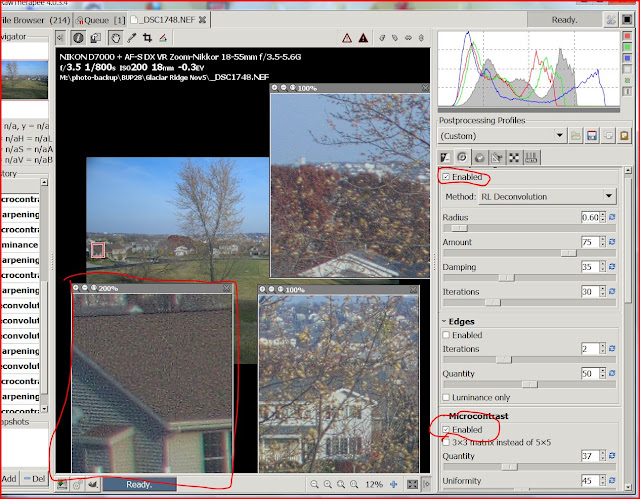The image size is (640, 499).
Task: Open the sharpening Method dropdown
Action: (547, 197)
